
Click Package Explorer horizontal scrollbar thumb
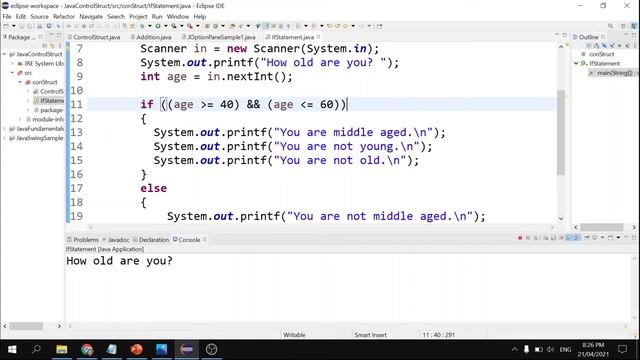pos(26,326)
